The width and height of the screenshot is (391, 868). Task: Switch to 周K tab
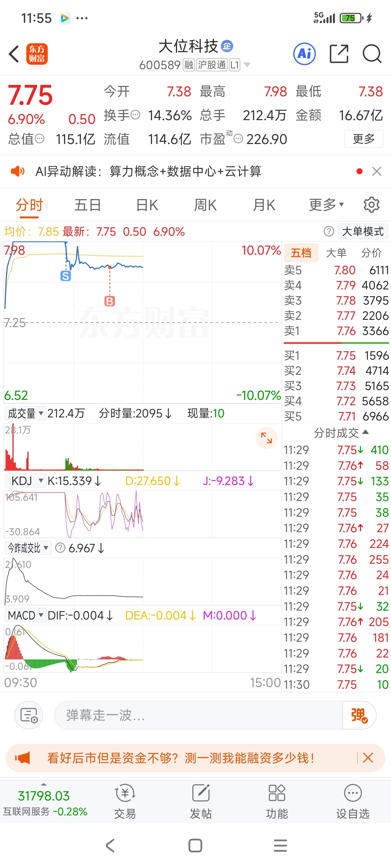tap(205, 205)
